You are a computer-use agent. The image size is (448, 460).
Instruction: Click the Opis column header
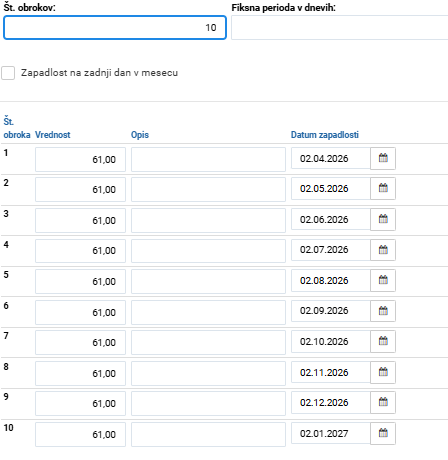[x=140, y=135]
